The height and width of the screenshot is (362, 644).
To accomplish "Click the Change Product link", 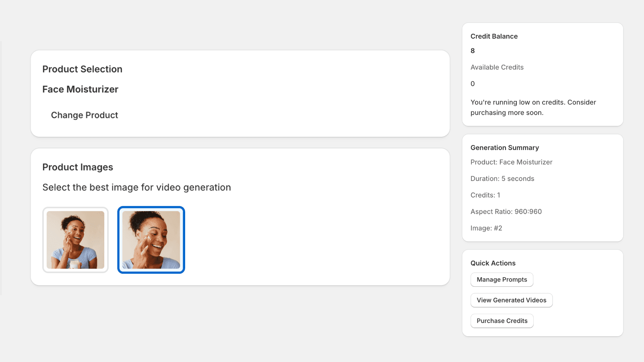I will pos(84,115).
